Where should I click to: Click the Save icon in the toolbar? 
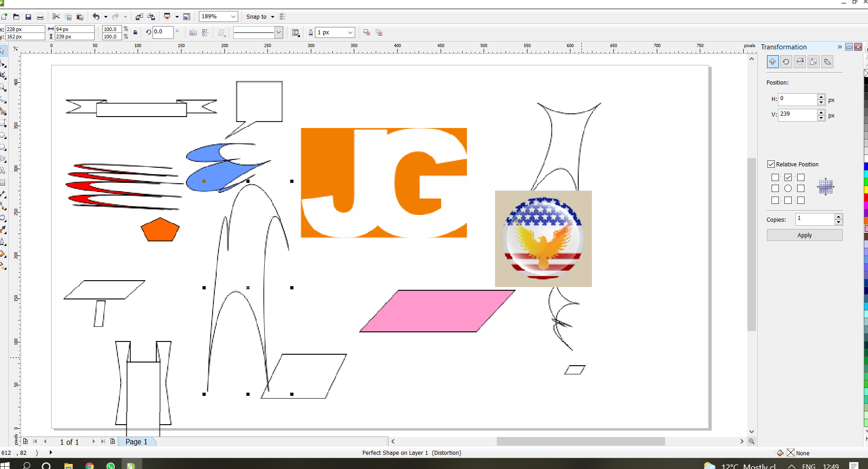coord(28,17)
